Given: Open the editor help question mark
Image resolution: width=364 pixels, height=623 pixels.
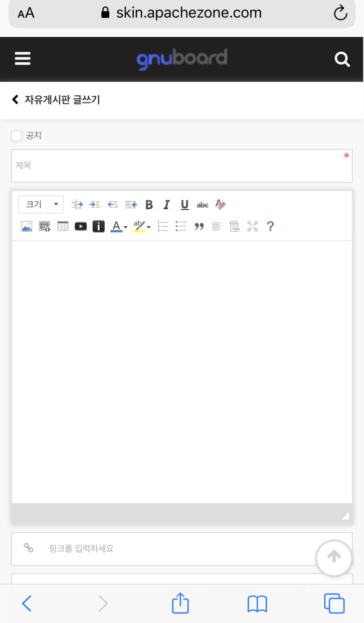Looking at the screenshot, I should (270, 227).
